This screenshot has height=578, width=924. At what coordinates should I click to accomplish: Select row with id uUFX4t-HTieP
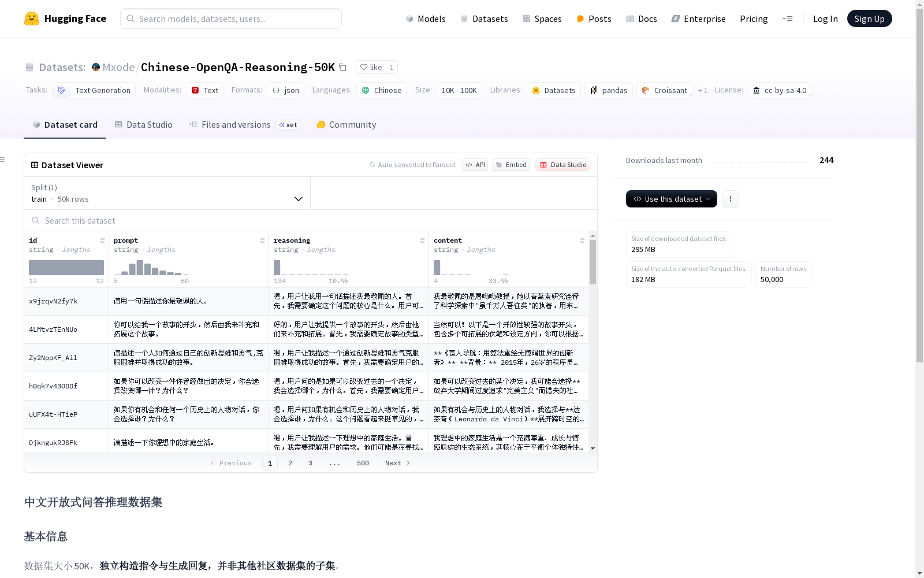[x=306, y=414]
